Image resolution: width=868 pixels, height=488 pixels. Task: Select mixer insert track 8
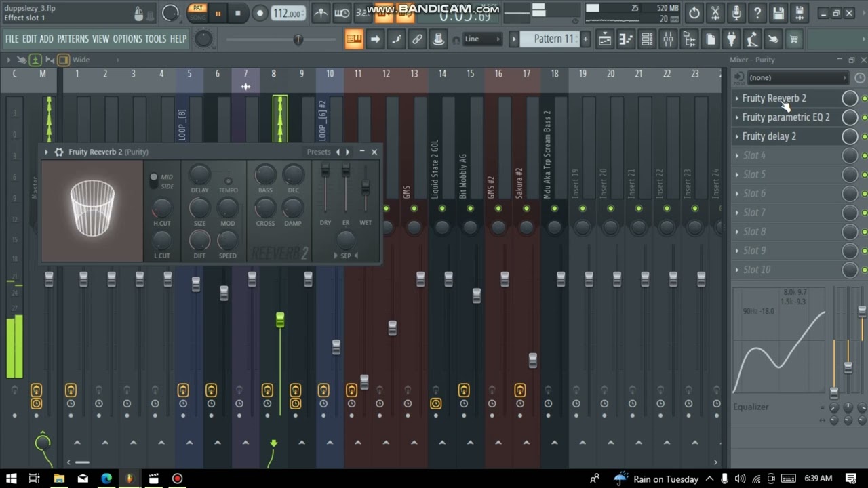pyautogui.click(x=274, y=74)
